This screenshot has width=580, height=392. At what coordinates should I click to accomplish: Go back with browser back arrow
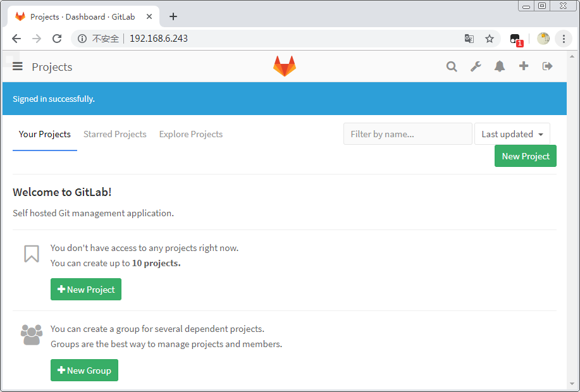(x=16, y=39)
